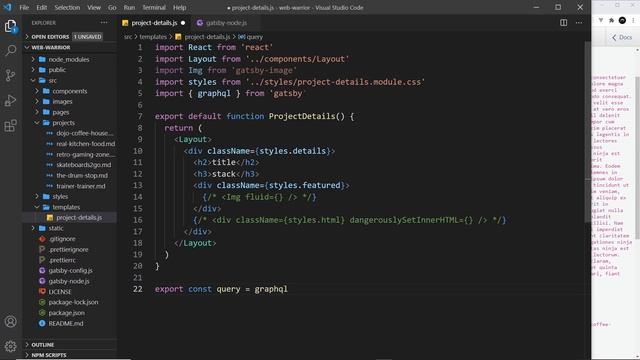Screen dimensions: 640x360
Task: Click the query symbol icon in breadcrumb
Action: (x=241, y=37)
